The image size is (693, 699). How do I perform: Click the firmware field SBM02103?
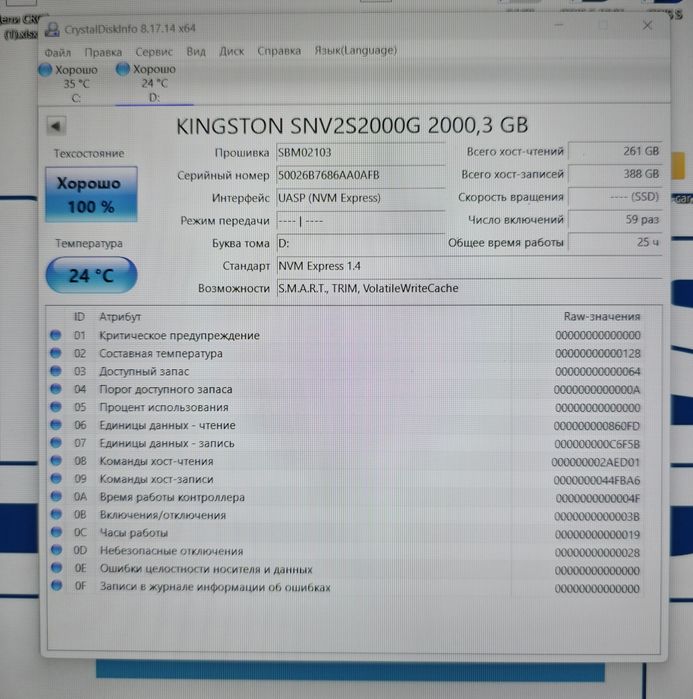pyautogui.click(x=361, y=153)
